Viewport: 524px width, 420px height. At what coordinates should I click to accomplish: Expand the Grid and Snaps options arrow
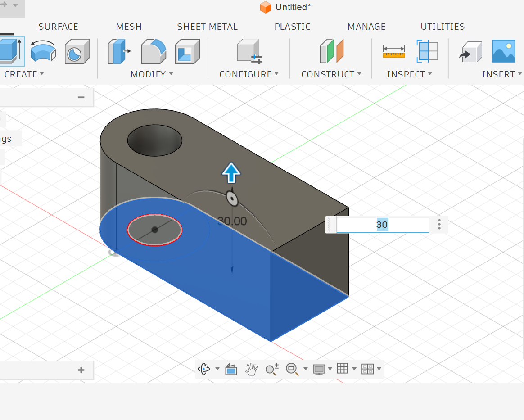(x=354, y=369)
